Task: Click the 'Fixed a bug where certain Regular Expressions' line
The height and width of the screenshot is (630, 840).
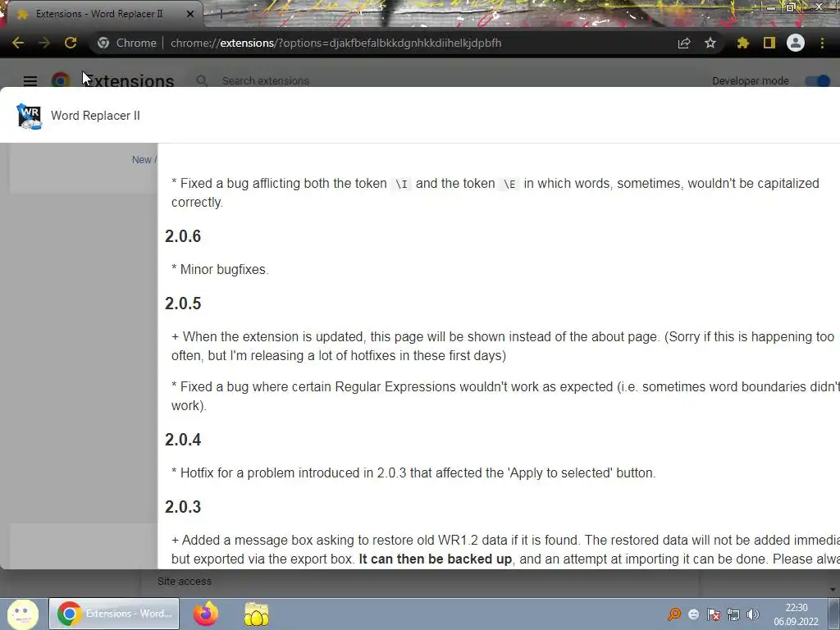Action: 505,396
